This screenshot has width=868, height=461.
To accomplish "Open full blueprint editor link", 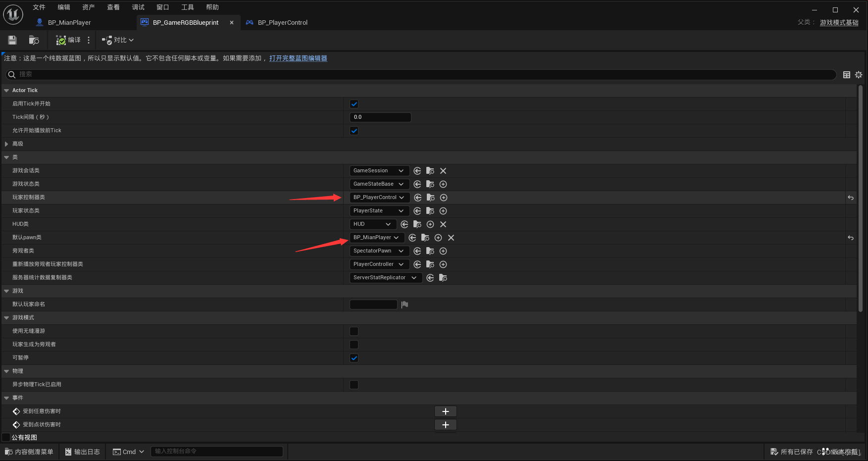I will (298, 58).
